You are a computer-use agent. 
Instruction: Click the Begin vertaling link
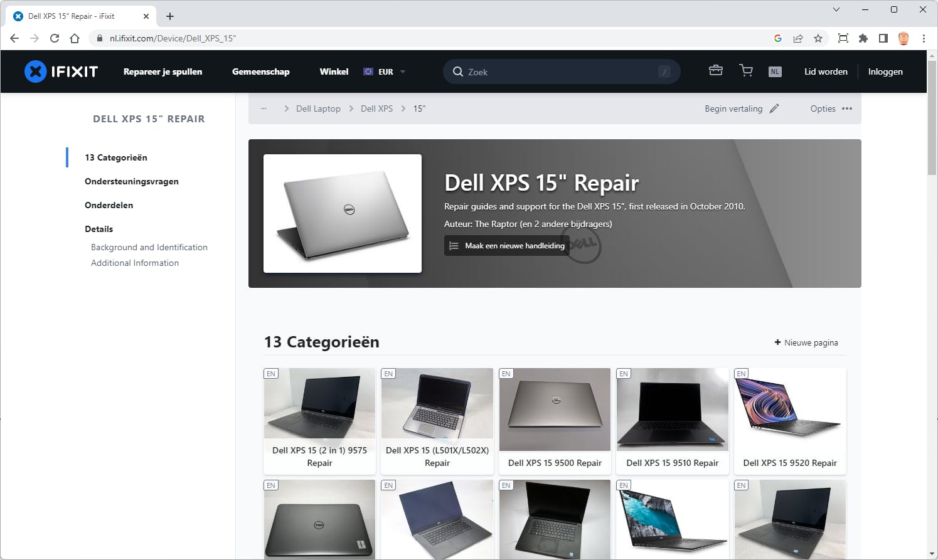[733, 108]
